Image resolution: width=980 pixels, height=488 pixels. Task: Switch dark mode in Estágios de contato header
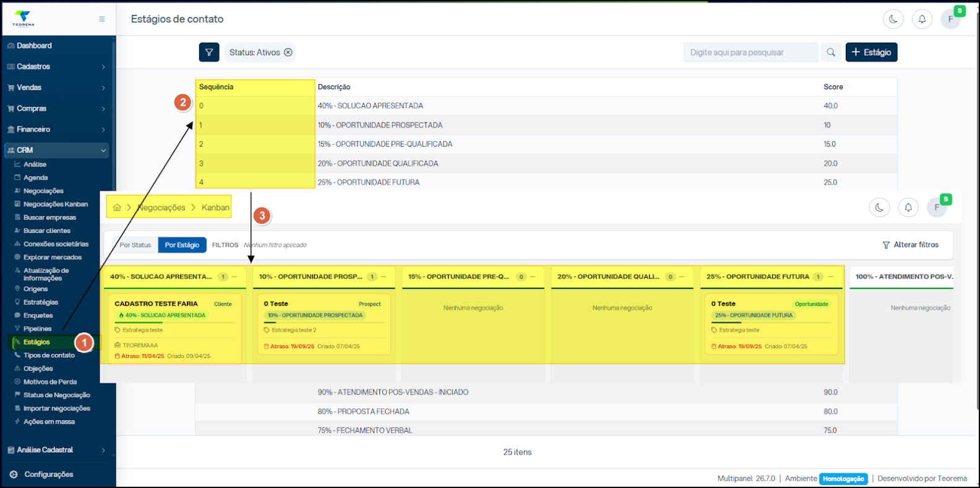(x=893, y=19)
